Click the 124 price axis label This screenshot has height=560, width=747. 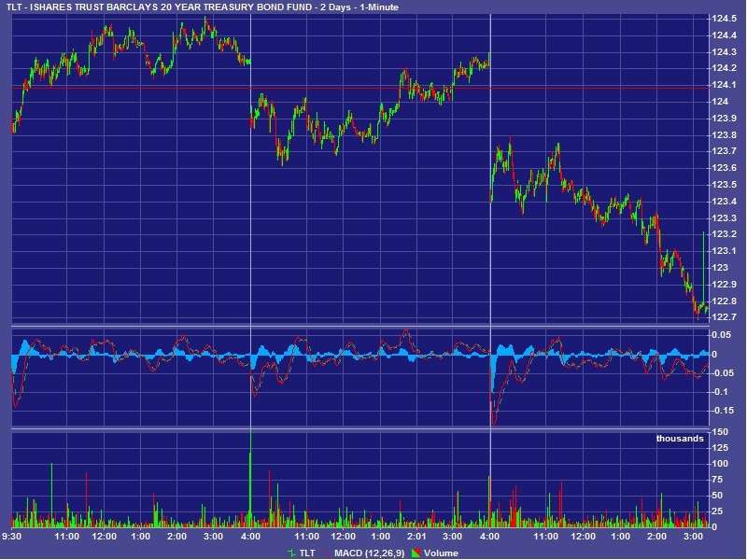point(719,102)
